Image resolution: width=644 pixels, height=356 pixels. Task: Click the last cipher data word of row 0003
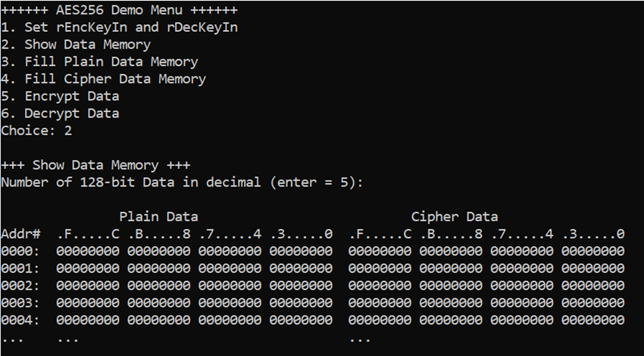pos(593,303)
